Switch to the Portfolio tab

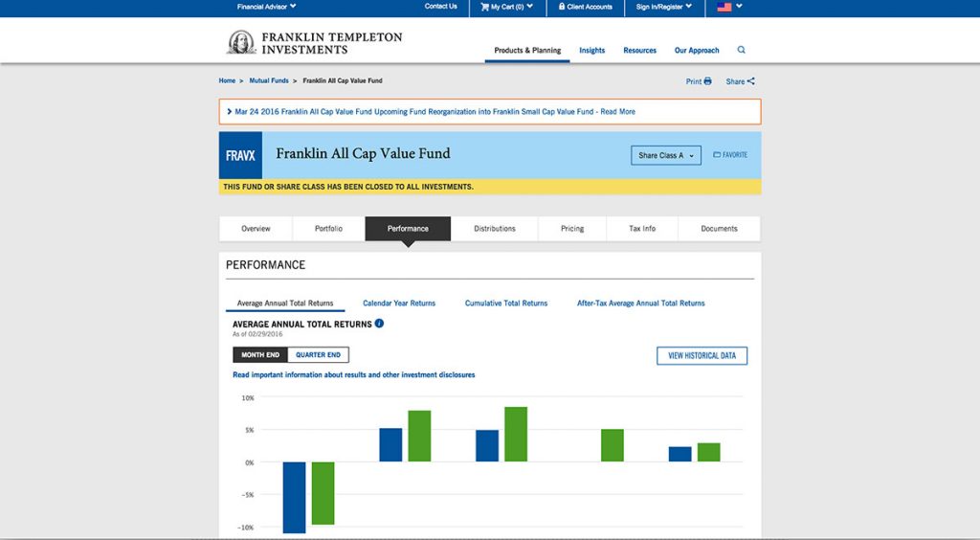coord(328,229)
